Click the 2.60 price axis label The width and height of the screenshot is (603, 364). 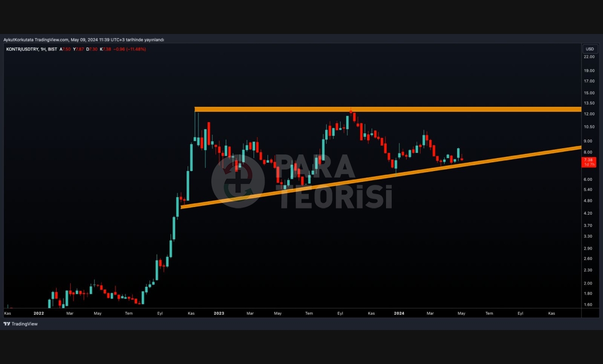click(588, 258)
